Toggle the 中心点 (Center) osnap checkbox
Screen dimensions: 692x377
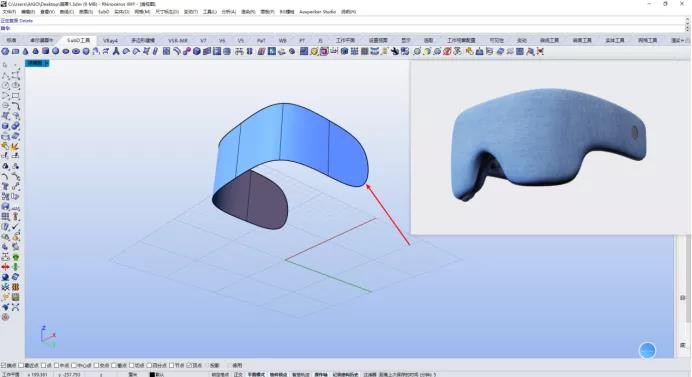coord(74,366)
